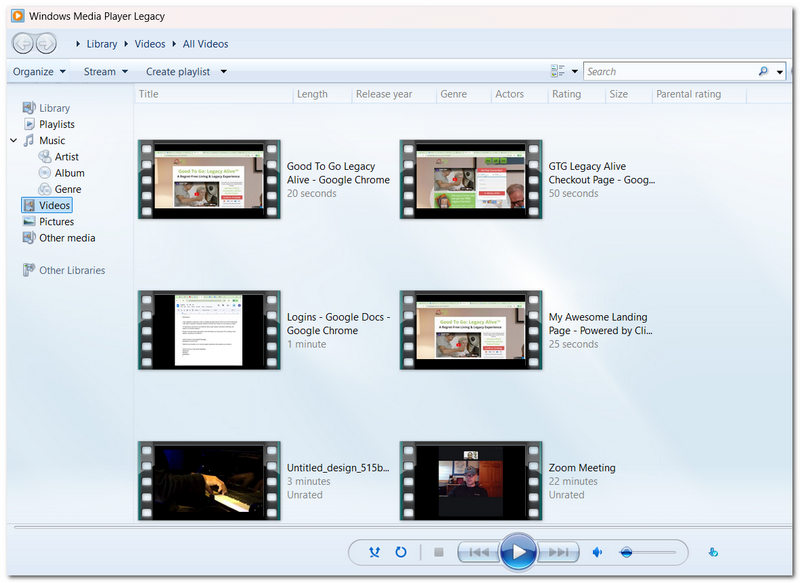This screenshot has height=583, width=800.
Task: Click the View options icon in the toolbar
Action: (x=558, y=71)
